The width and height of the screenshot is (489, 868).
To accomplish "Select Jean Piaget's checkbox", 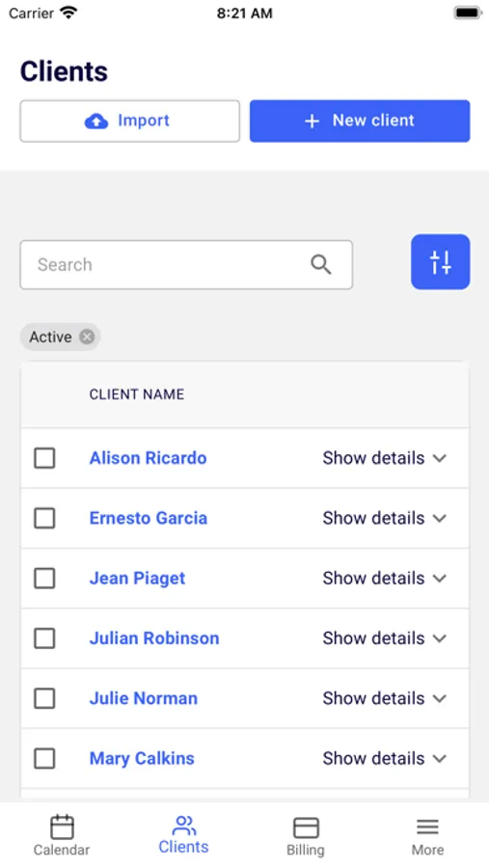I will [x=44, y=579].
